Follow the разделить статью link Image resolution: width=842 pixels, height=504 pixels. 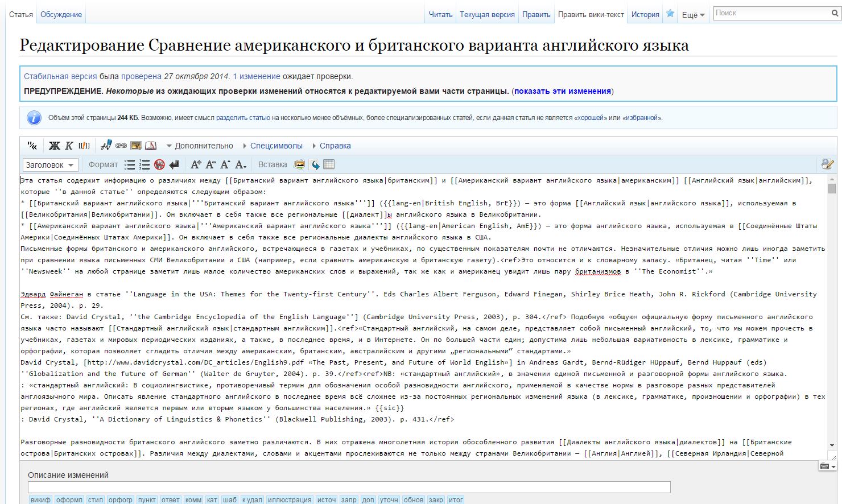coord(243,118)
